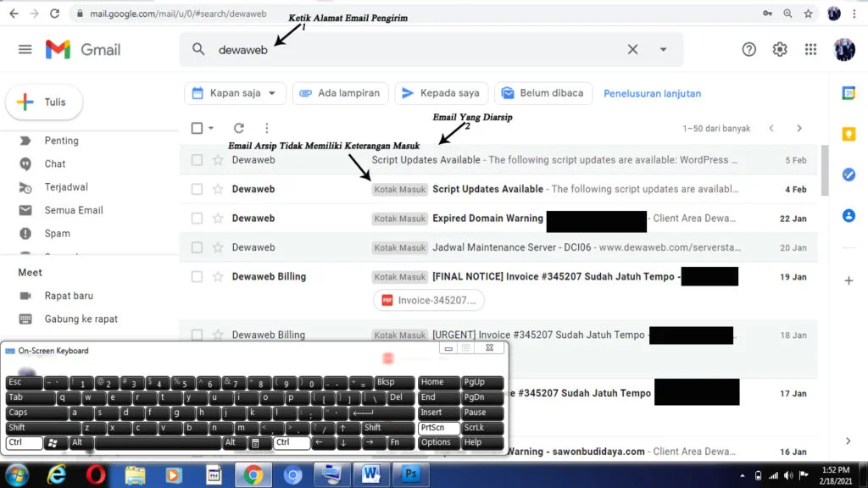Reload the browser page

tap(54, 14)
